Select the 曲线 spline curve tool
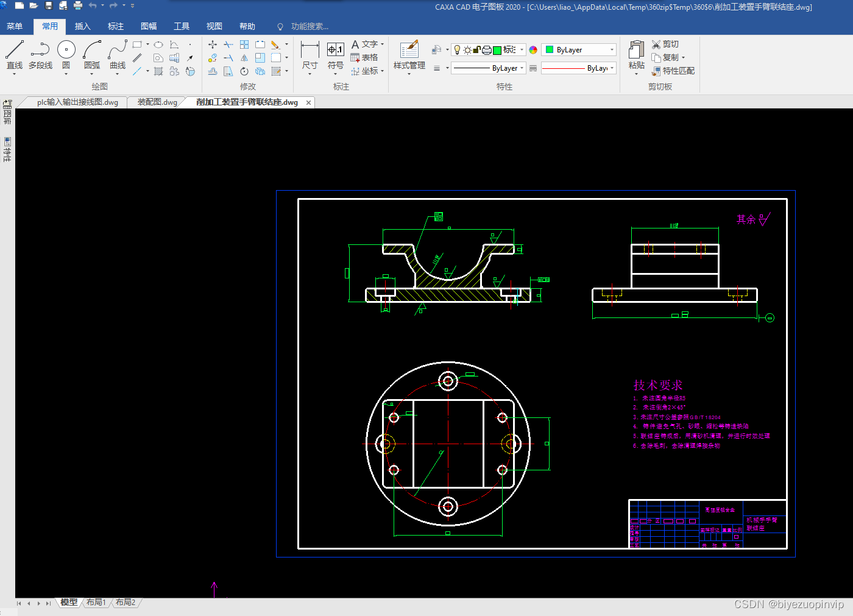Screen dimensions: 853x616 click(118, 54)
